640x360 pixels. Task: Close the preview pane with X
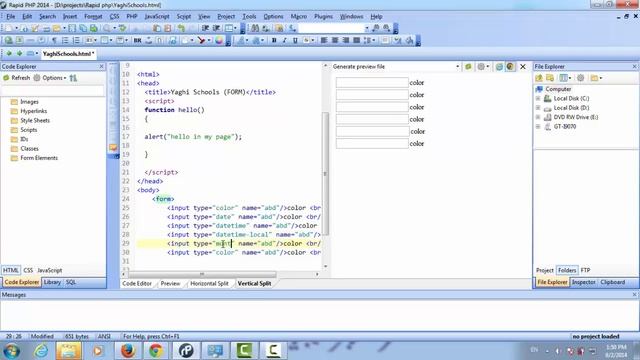point(522,67)
